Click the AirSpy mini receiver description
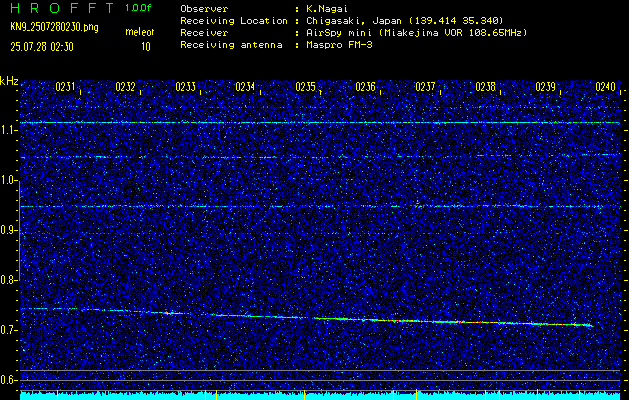 (x=416, y=32)
